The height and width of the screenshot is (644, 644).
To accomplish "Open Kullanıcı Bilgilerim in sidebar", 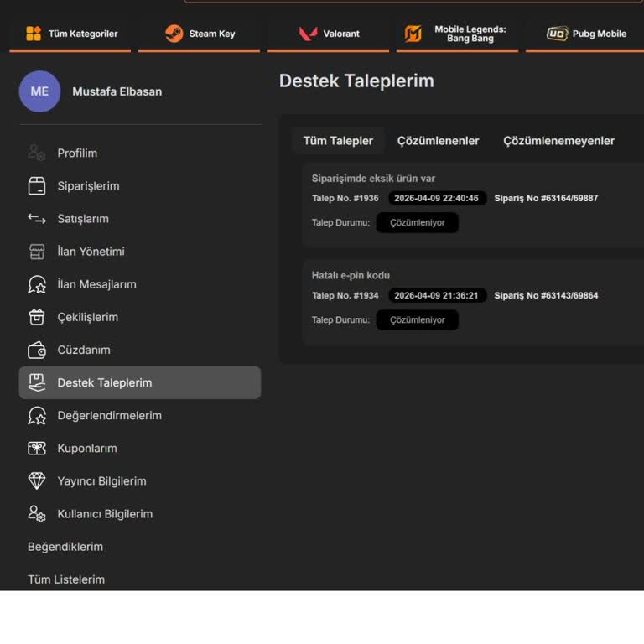I will pyautogui.click(x=140, y=514).
